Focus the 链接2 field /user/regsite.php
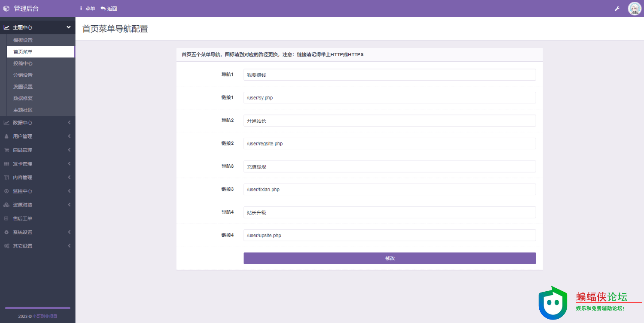This screenshot has height=323, width=644. tap(390, 144)
